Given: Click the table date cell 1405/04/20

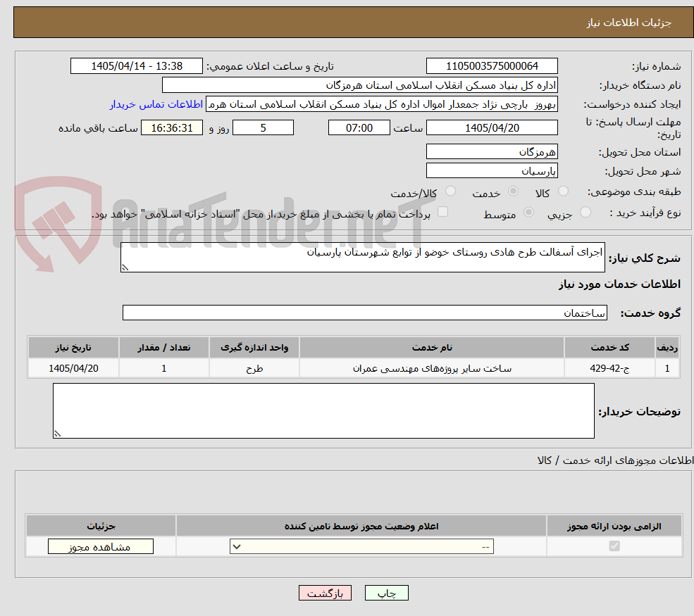Looking at the screenshot, I should click(73, 368).
